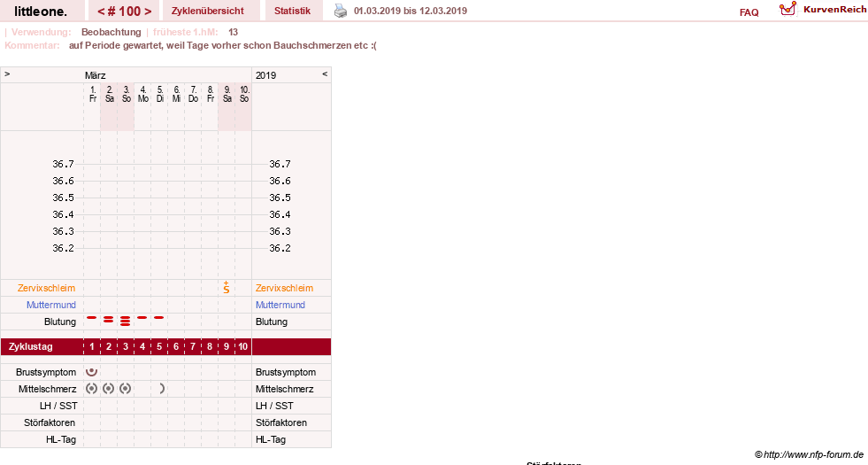
Task: Click the Zyklustag row label
Action: tap(30, 346)
